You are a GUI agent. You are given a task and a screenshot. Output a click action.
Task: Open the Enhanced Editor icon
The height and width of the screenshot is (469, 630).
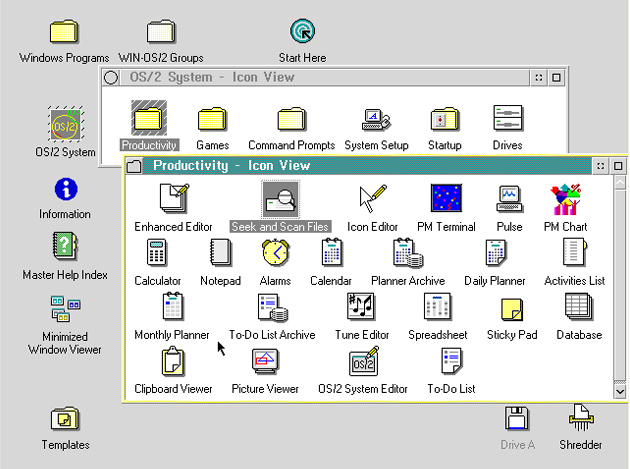coord(174,198)
